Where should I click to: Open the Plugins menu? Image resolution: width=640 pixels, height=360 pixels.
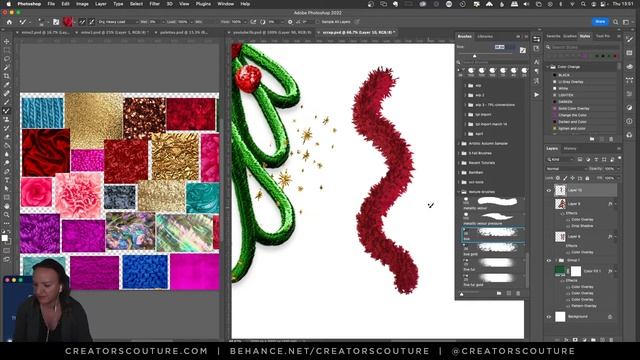coord(203,4)
